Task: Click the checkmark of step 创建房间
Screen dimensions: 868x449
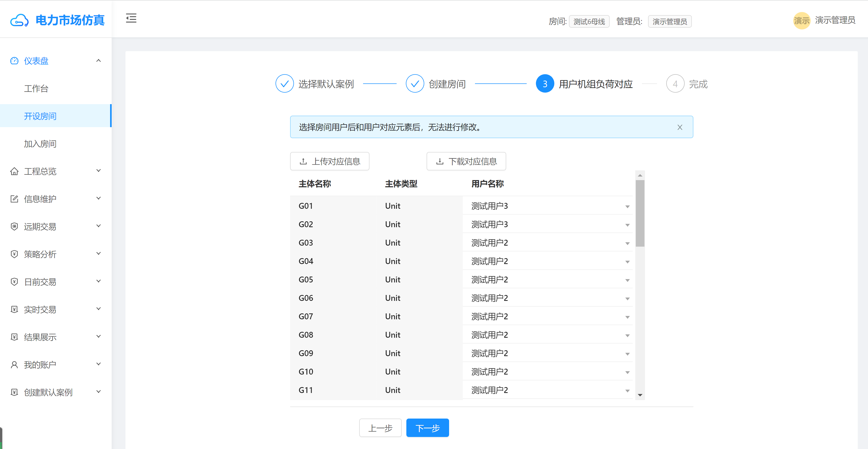Action: pyautogui.click(x=415, y=83)
